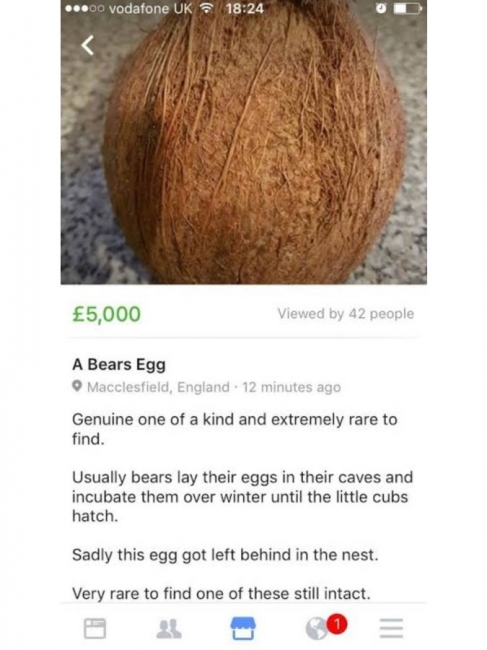487x650 pixels.
Task: Open the News Feed tab icon
Action: coord(95,628)
